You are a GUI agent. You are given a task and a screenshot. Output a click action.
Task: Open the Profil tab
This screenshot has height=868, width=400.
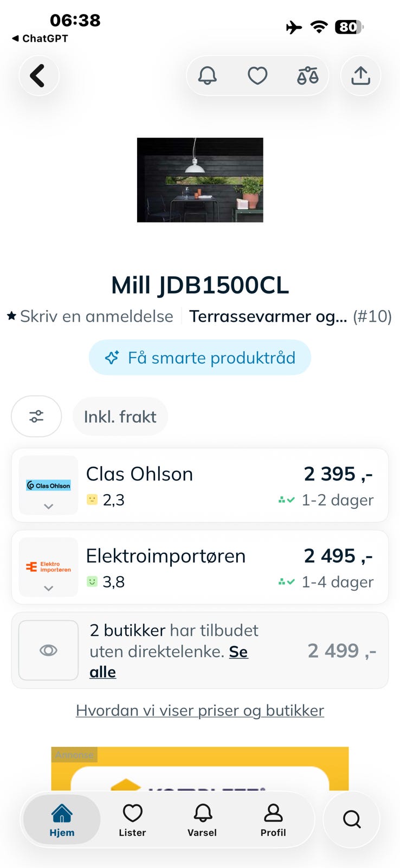[x=273, y=820]
